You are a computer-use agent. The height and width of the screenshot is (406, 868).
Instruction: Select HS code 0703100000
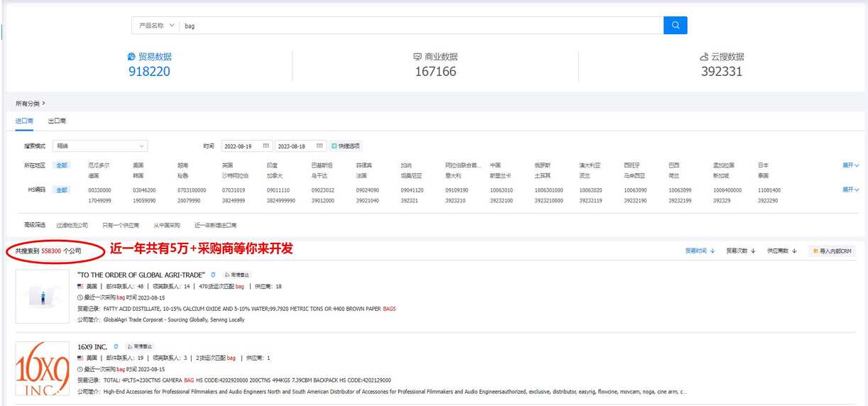(x=192, y=190)
